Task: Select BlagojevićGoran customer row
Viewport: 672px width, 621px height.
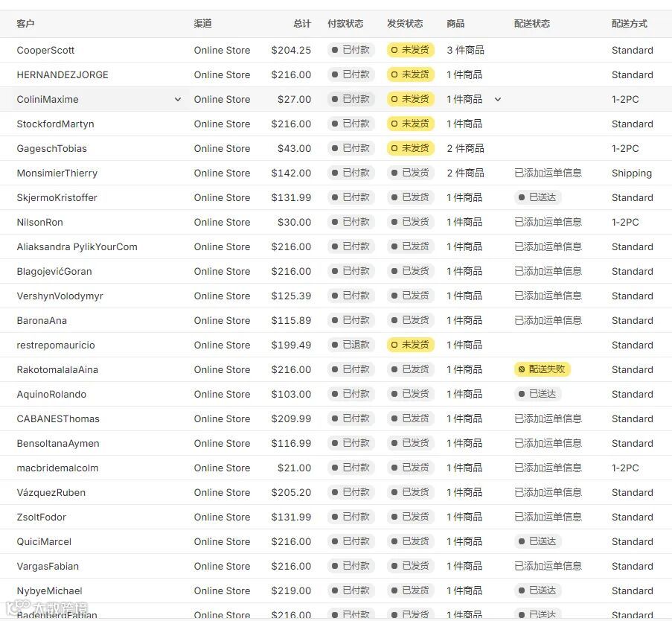Action: [336, 272]
